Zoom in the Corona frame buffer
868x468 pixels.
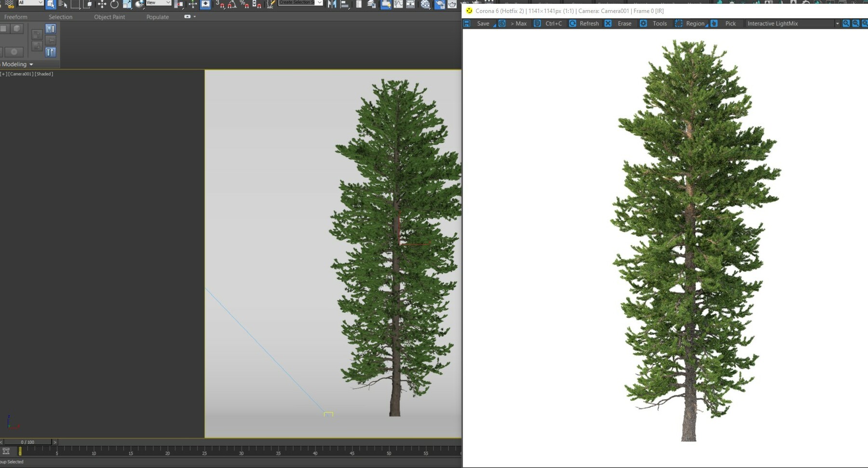846,23
